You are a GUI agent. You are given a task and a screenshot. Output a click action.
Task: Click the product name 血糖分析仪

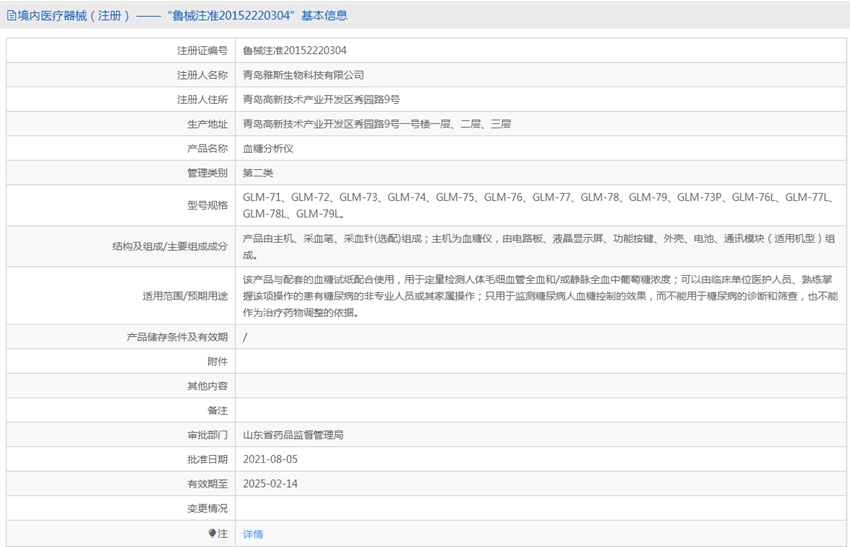click(268, 148)
